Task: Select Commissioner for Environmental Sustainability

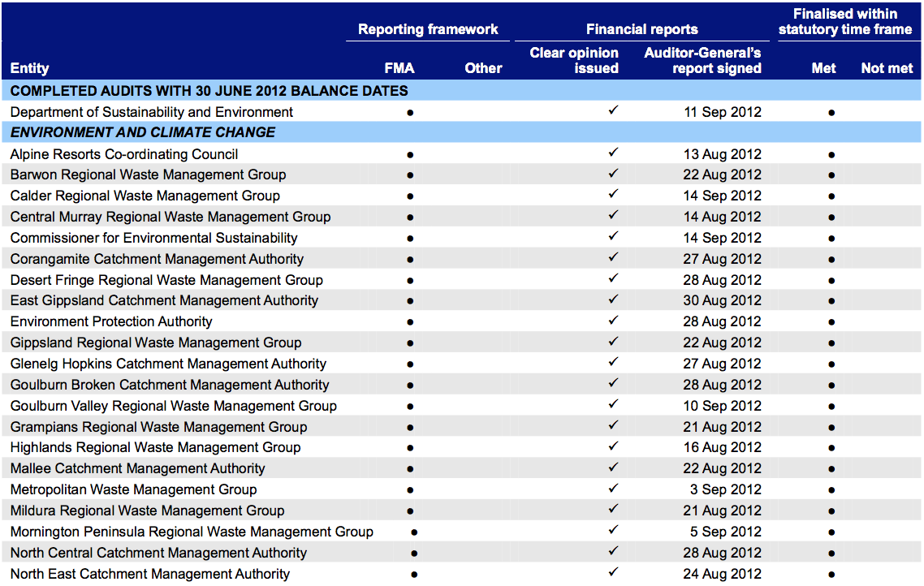Action: click(153, 238)
